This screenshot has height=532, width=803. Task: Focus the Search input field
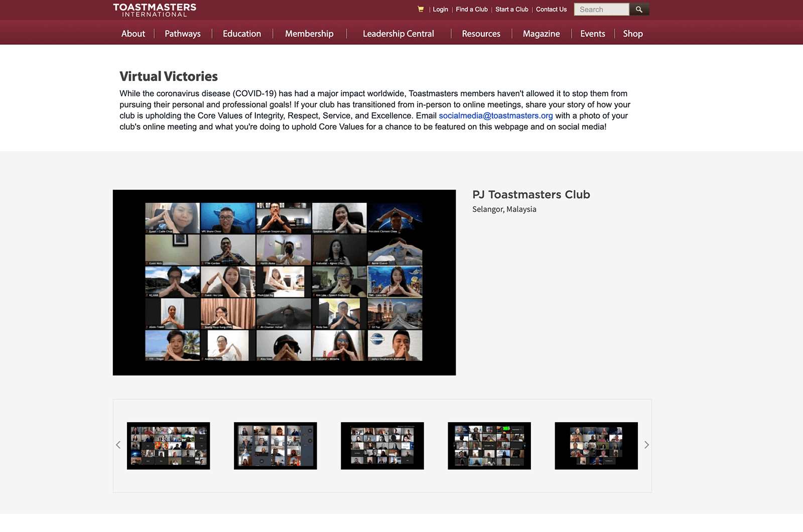pos(601,10)
